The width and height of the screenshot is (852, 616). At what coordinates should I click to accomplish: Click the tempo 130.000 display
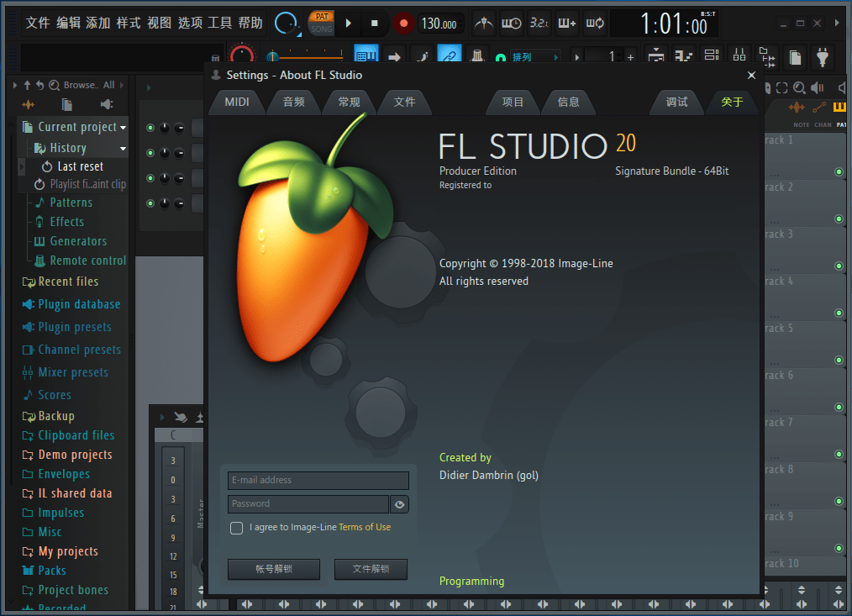tap(439, 24)
